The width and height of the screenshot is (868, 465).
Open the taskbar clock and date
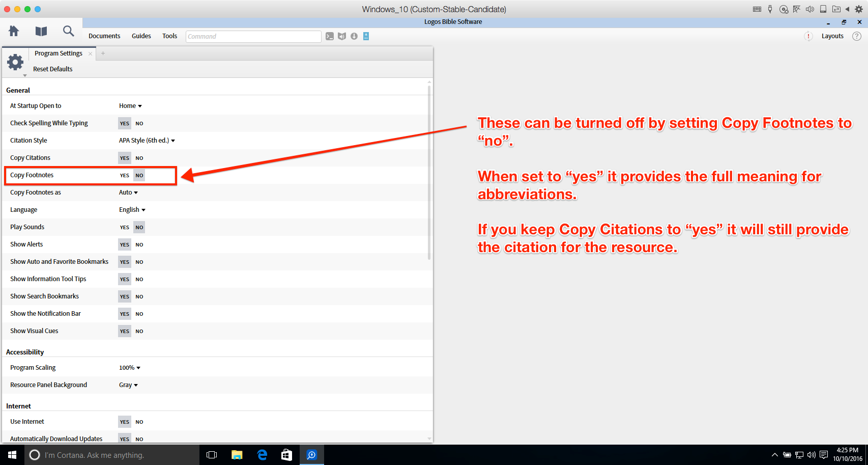click(848, 455)
